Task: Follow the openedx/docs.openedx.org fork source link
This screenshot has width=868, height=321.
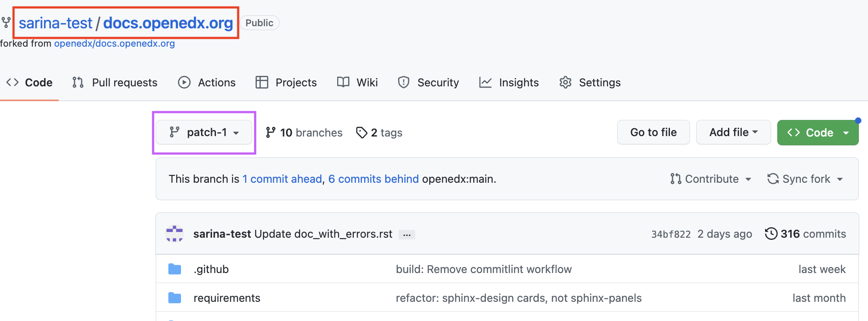Action: click(114, 44)
